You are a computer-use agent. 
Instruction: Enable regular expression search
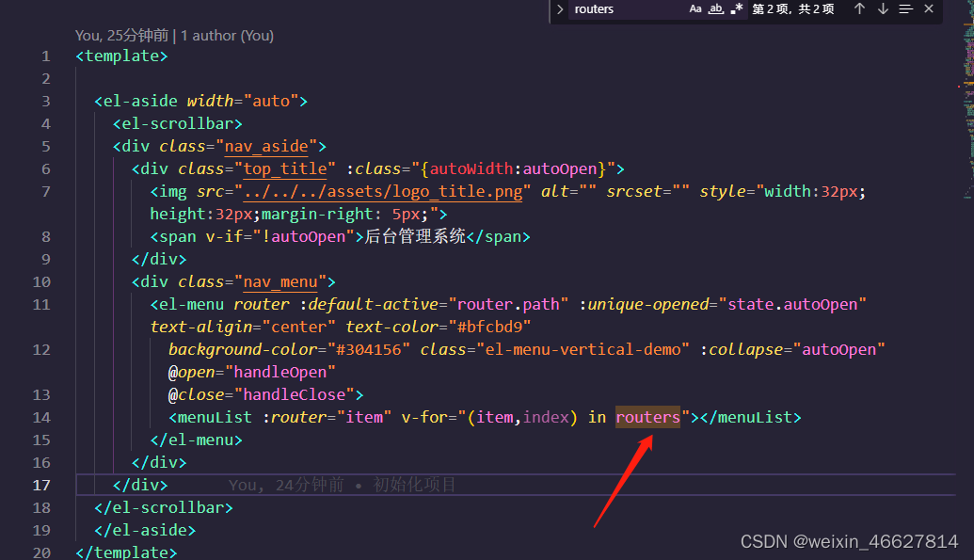[x=739, y=10]
